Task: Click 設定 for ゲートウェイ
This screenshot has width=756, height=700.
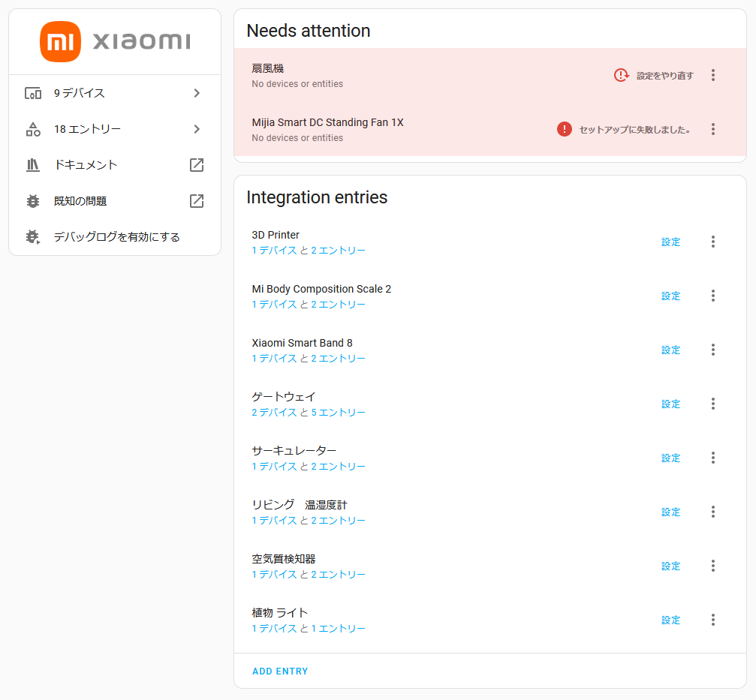Action: tap(670, 404)
